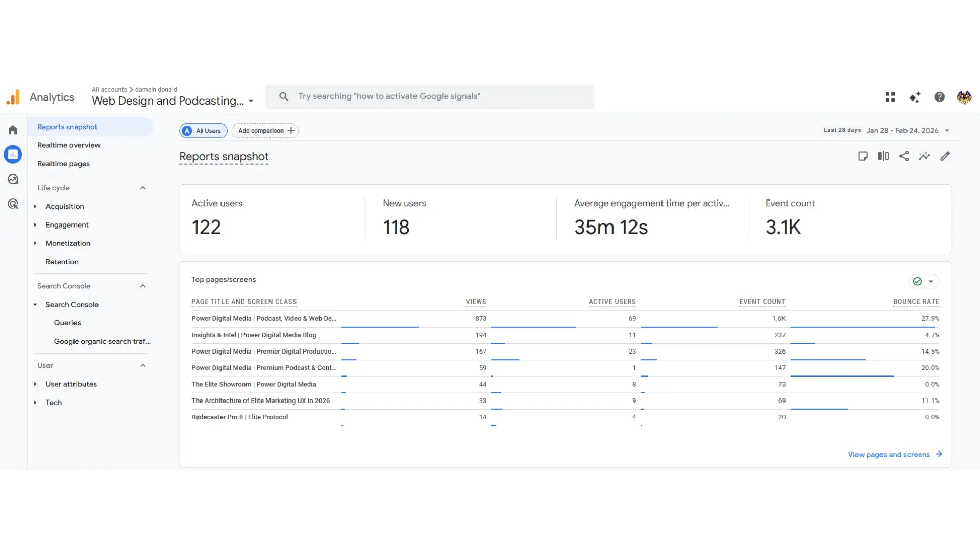
Task: Click View pages and screens link
Action: 889,454
